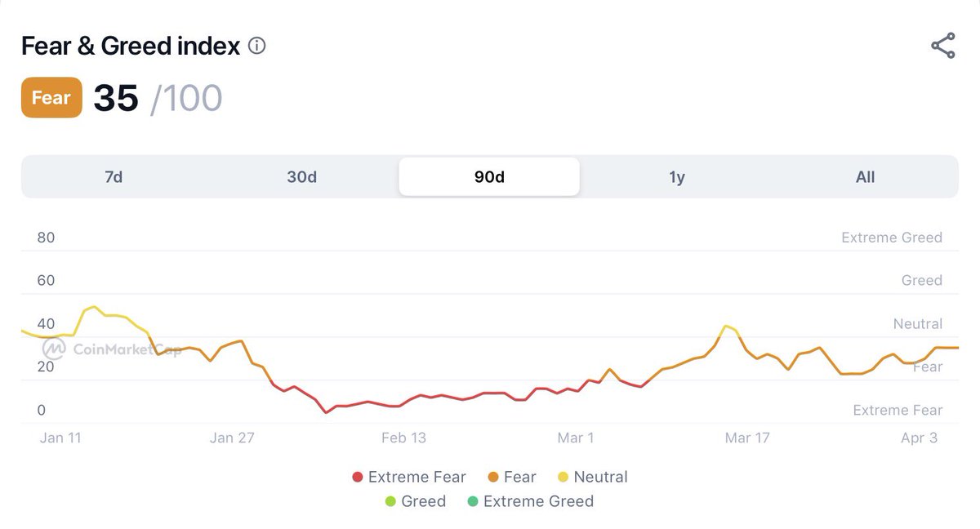Toggle Extreme Fear series legend label
This screenshot has width=980, height=529.
coord(416,478)
